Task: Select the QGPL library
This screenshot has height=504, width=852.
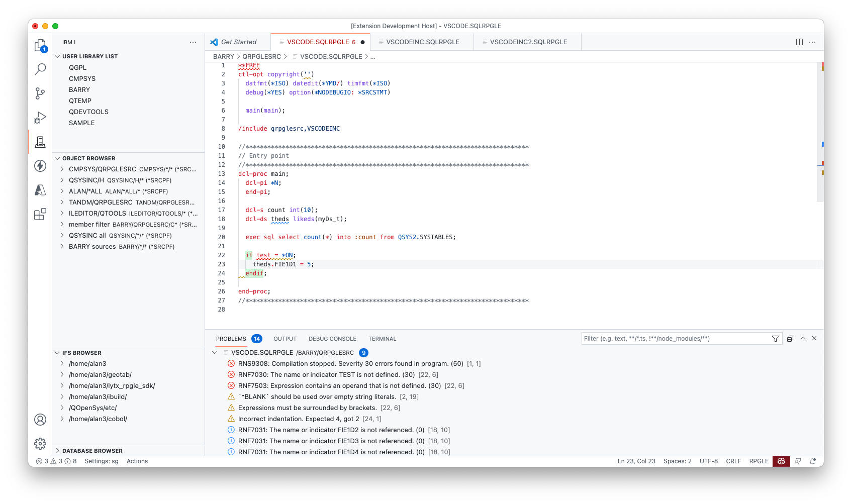Action: pos(128,68)
